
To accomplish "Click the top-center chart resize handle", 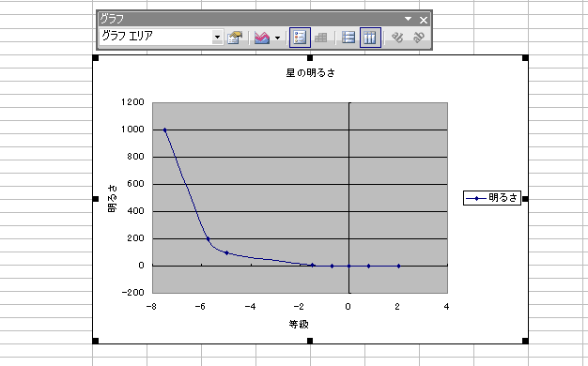I will pyautogui.click(x=310, y=57).
